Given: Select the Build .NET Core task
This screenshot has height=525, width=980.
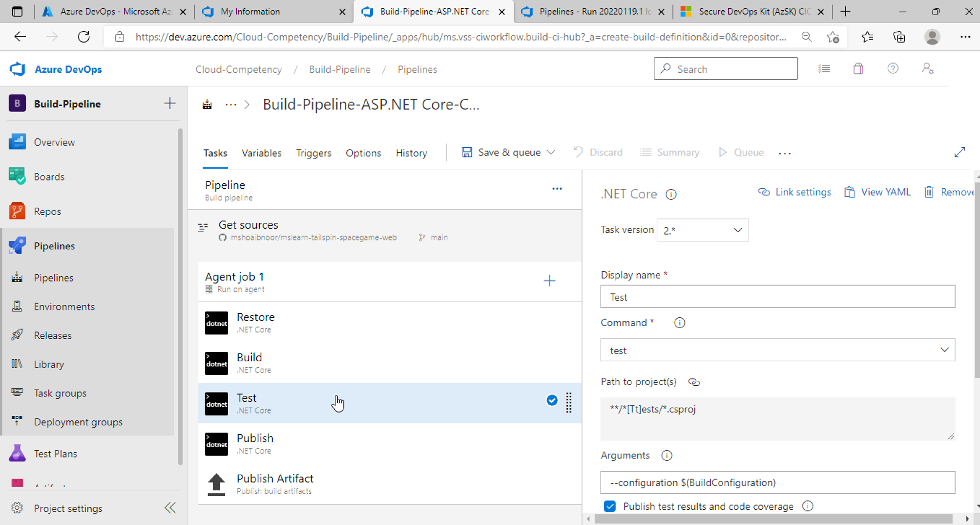Looking at the screenshot, I should [390, 363].
